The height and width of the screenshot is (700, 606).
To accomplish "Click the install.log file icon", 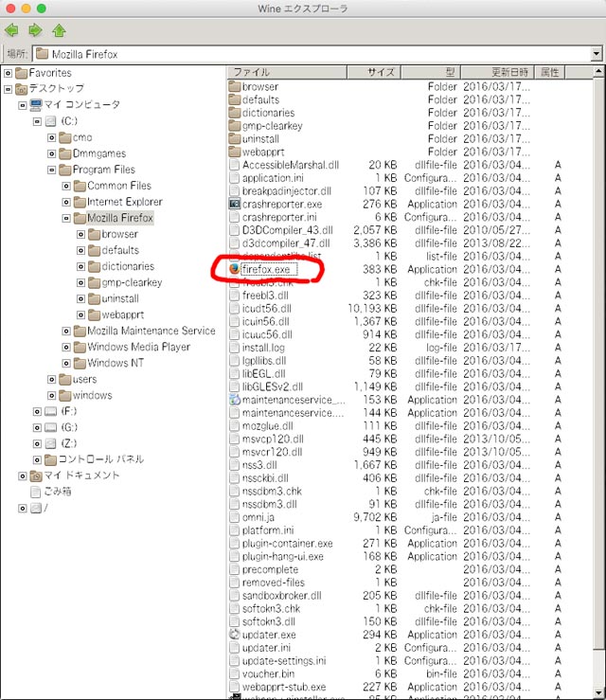I will click(234, 348).
